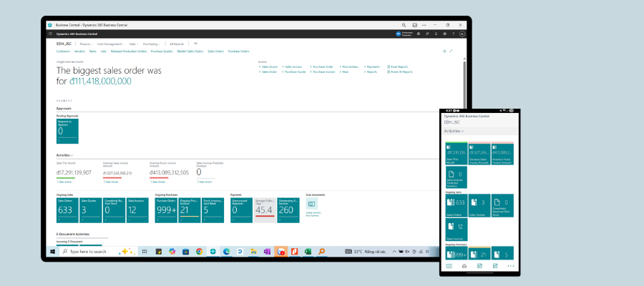Tap the hamburger menu on phone bottom bar
The width and height of the screenshot is (644, 286).
(449, 266)
